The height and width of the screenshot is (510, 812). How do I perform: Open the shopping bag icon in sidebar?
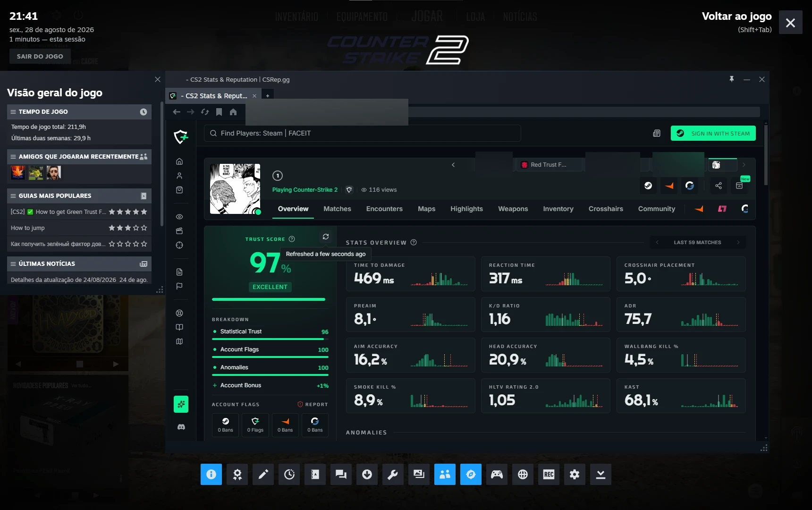click(179, 190)
